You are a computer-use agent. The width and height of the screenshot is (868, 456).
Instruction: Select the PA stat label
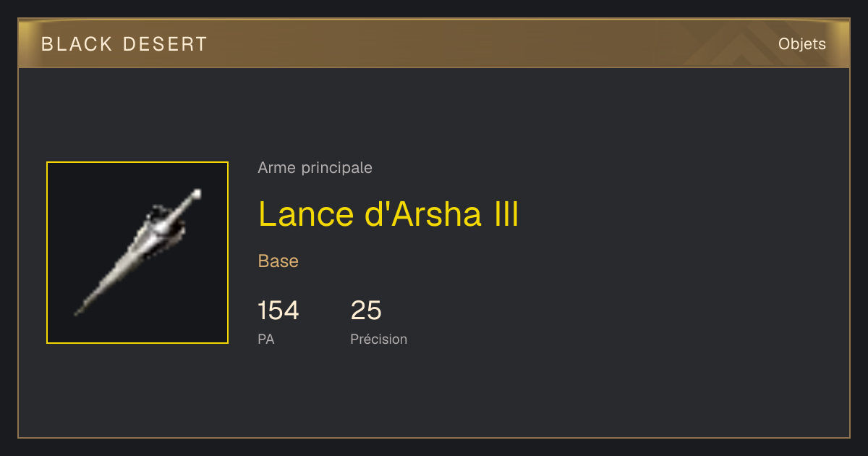tap(266, 339)
